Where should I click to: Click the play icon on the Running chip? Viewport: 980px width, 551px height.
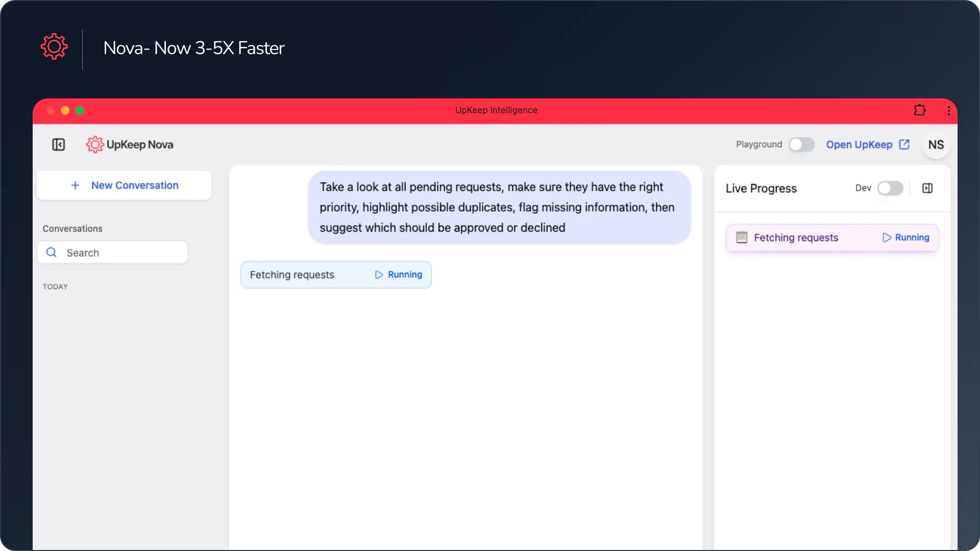[378, 274]
